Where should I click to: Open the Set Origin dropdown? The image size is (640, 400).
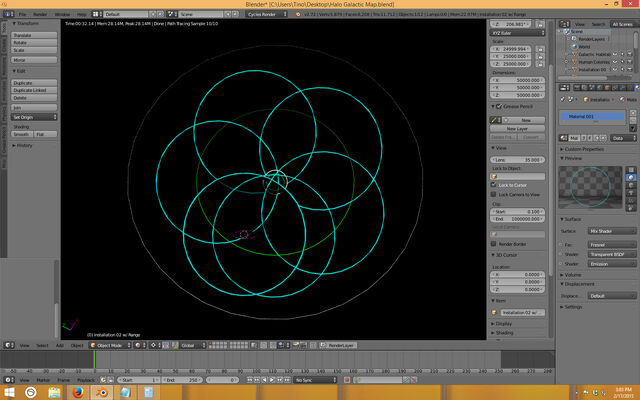(34, 117)
